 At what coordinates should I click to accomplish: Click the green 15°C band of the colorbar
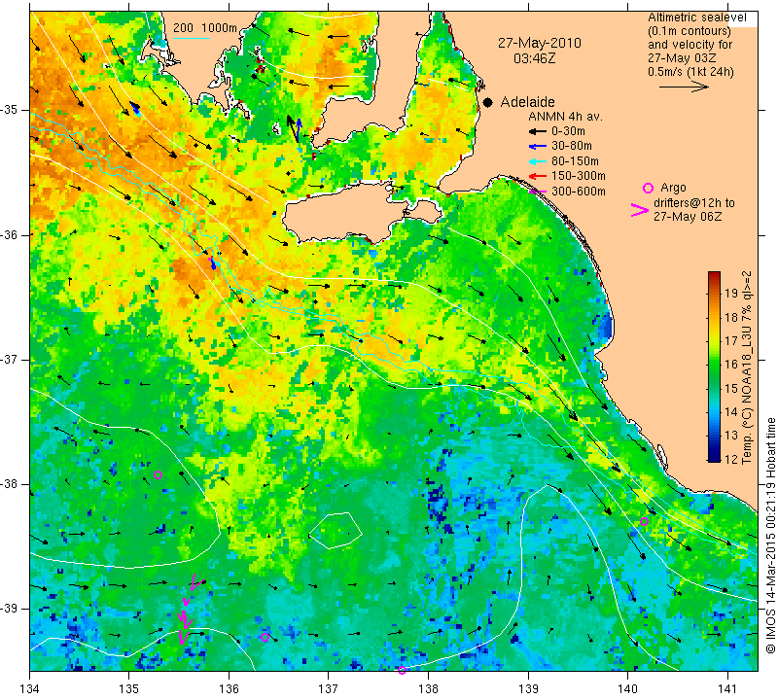[714, 388]
